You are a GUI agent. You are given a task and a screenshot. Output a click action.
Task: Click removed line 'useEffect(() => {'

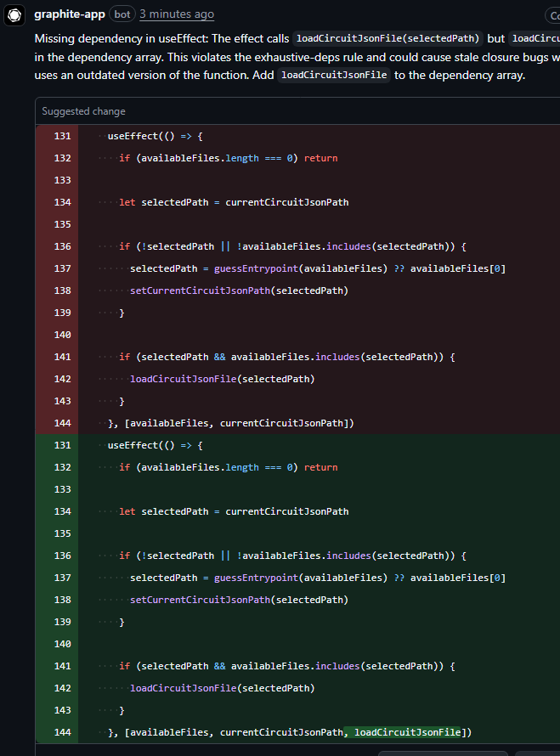[155, 136]
